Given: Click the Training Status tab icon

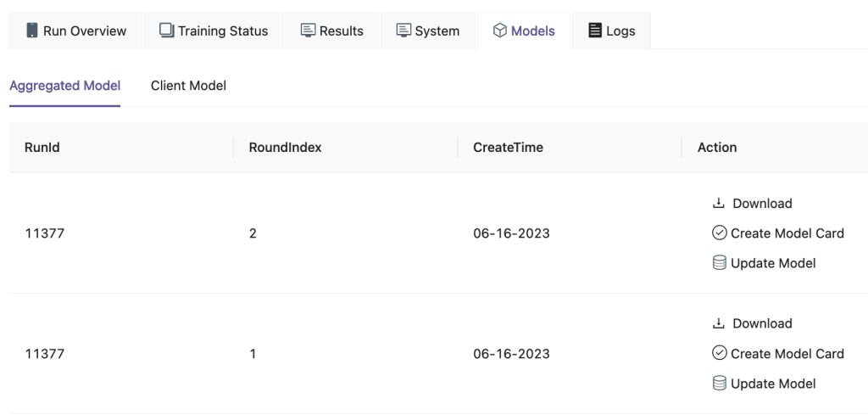Looking at the screenshot, I should (167, 31).
